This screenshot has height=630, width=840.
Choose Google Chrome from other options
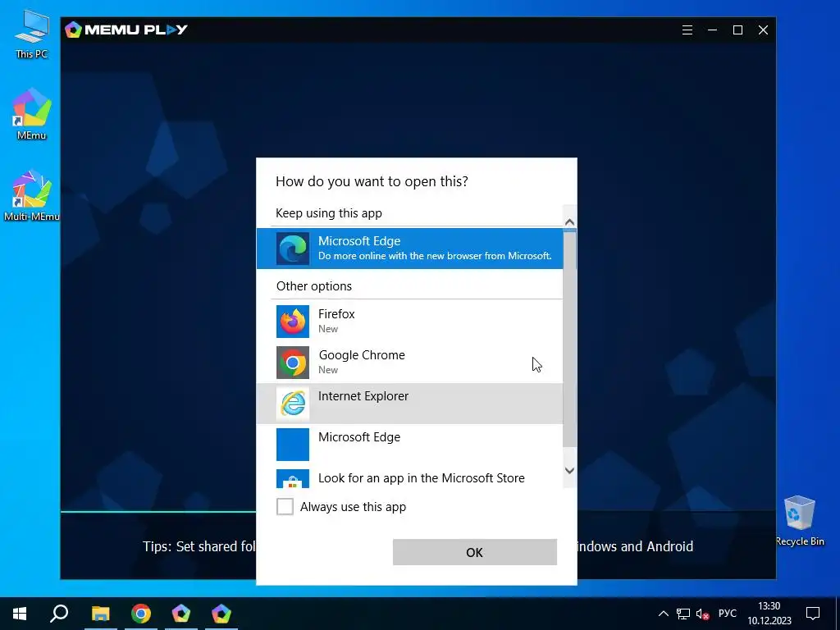pyautogui.click(x=410, y=362)
